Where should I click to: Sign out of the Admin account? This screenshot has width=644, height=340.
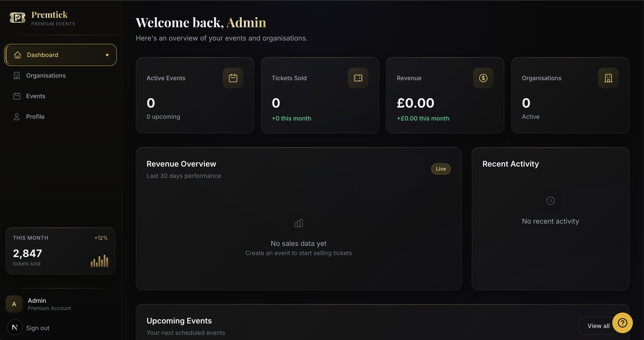(38, 328)
